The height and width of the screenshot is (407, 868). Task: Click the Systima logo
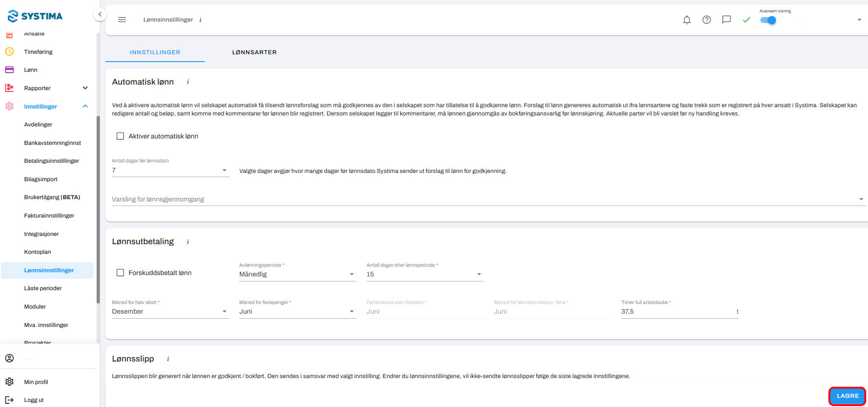[35, 16]
